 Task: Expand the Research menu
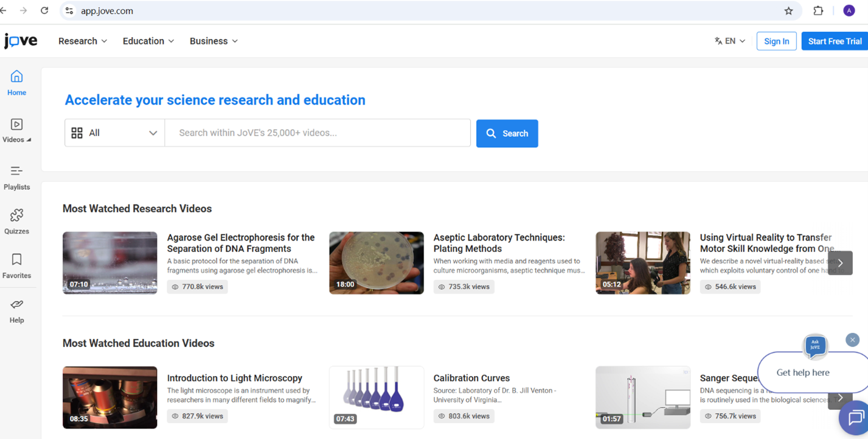pyautogui.click(x=83, y=41)
